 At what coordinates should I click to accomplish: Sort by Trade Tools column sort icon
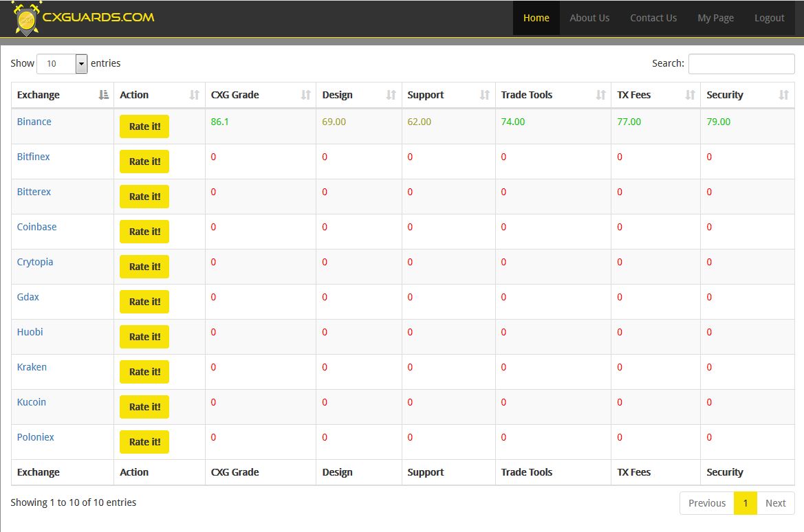point(600,95)
